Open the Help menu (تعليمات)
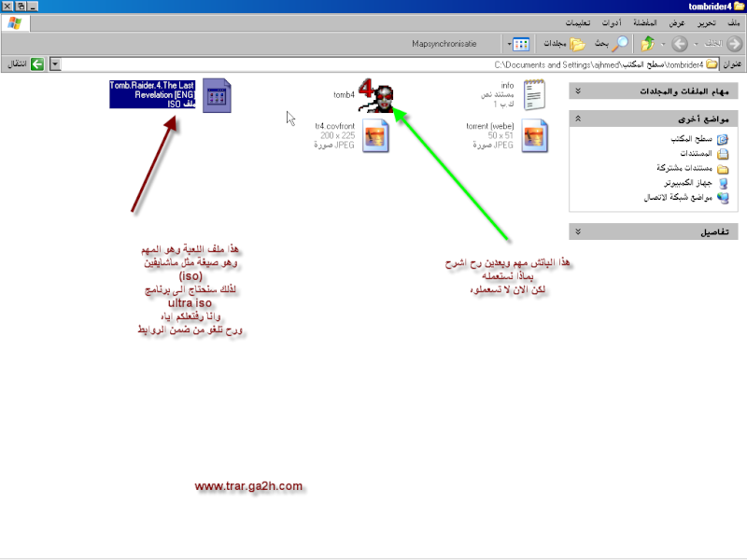747x560 pixels. click(x=577, y=22)
